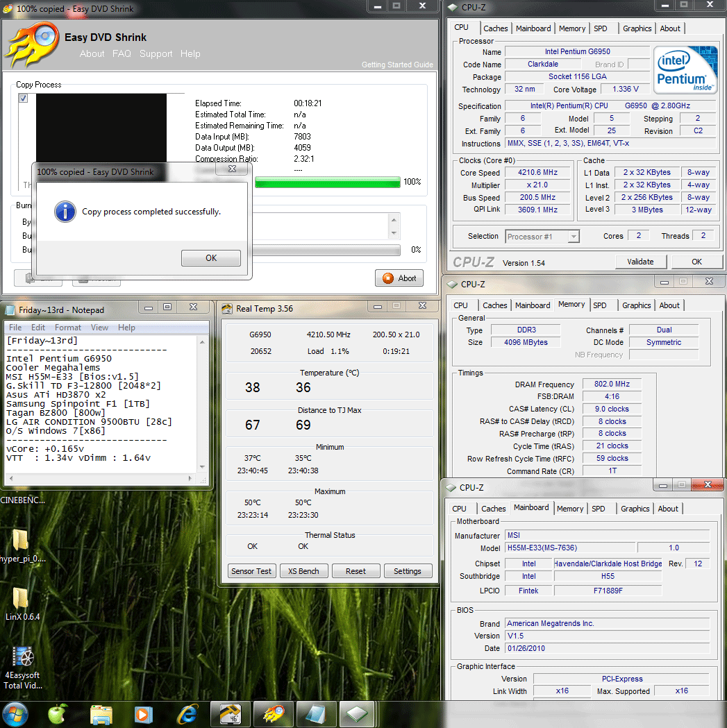Click the Intel Pentium inside logo
This screenshot has height=728, width=727.
(x=685, y=70)
